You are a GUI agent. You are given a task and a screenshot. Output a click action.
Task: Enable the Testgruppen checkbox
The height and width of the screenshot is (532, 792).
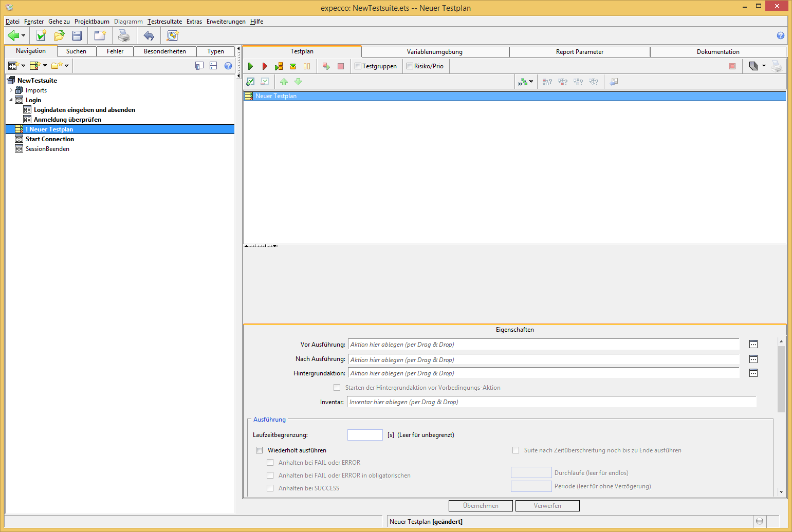point(358,66)
